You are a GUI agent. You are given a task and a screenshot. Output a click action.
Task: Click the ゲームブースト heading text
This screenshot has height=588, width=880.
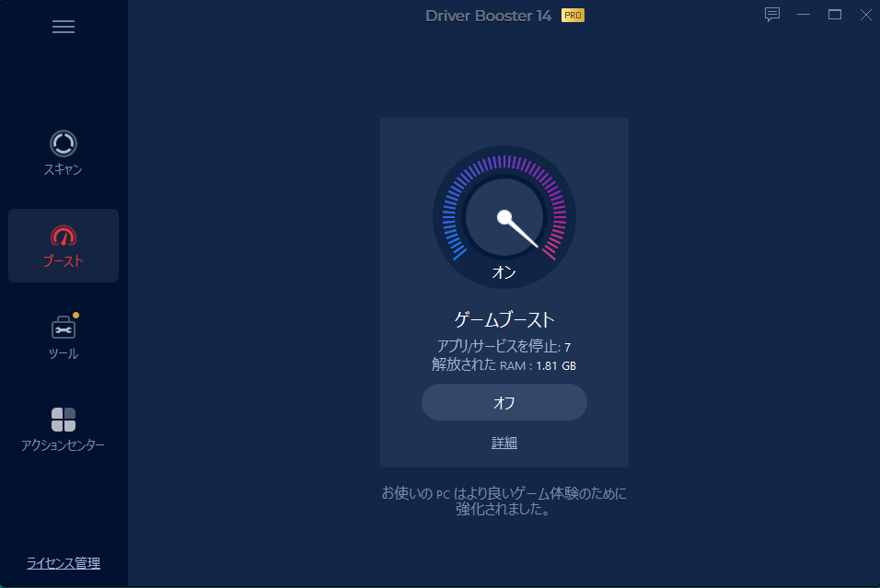[504, 320]
